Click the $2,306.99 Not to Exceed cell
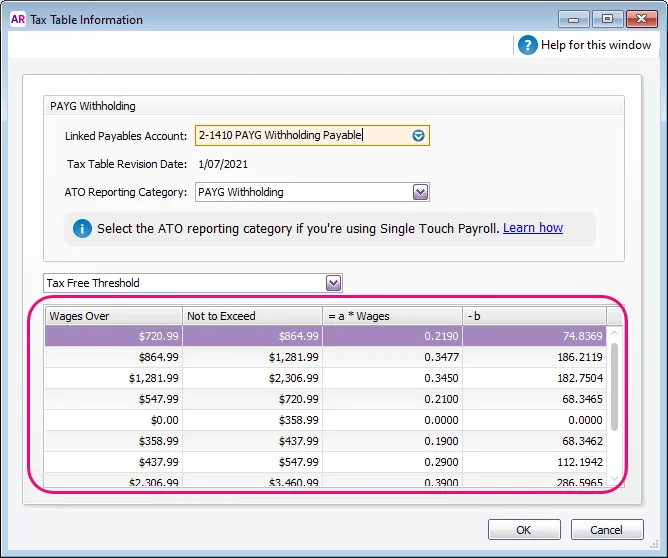Viewport: 668px width, 558px height. [x=252, y=378]
